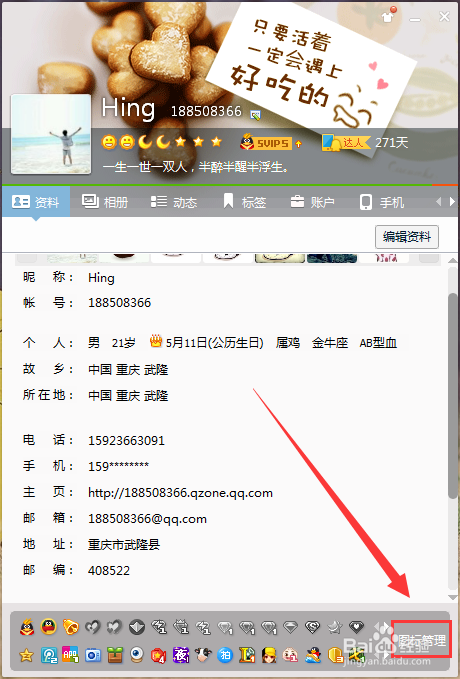This screenshot has width=460, height=679.
Task: Click the beach profile avatar
Action: [51, 134]
